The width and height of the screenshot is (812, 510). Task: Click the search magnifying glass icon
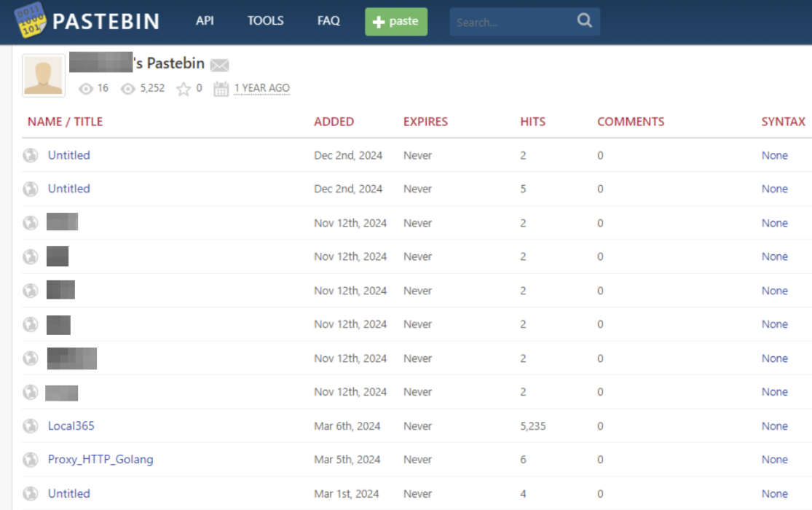click(x=583, y=22)
